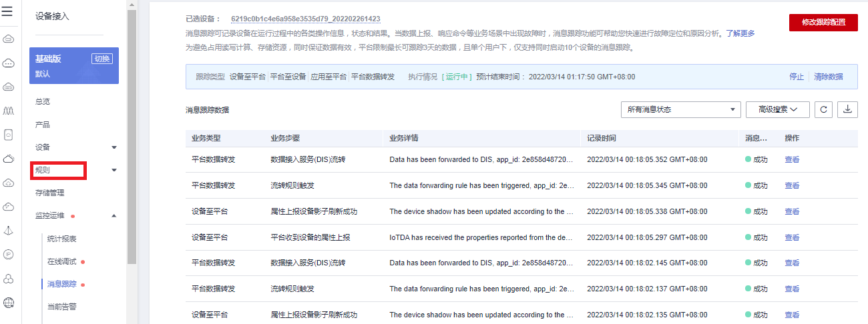Open 当前告警 in the sidebar

(x=62, y=307)
